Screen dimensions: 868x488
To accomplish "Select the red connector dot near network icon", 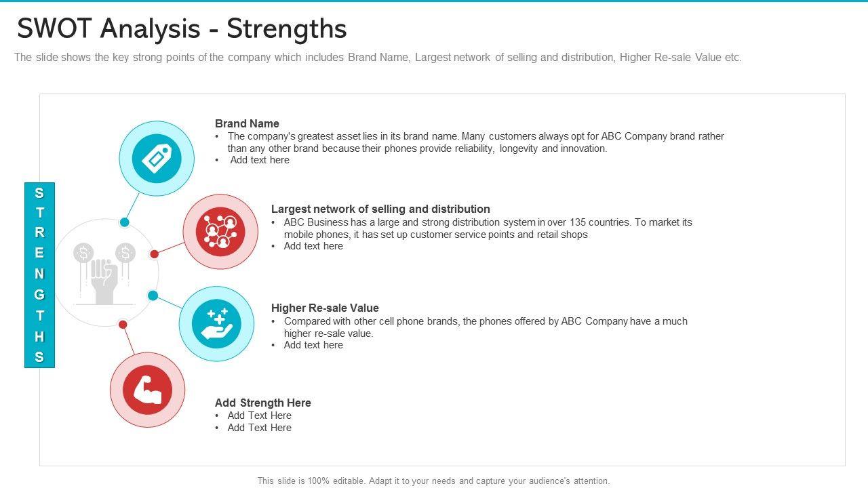I will 155,254.
